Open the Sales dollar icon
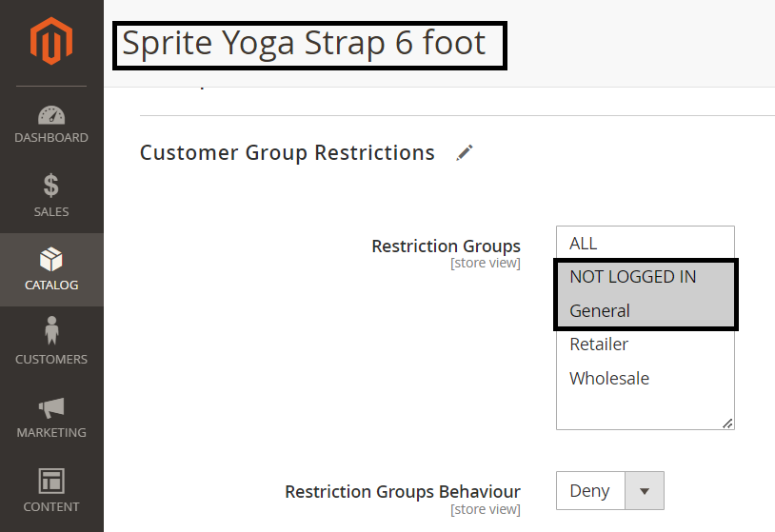The height and width of the screenshot is (532, 775). 51,187
